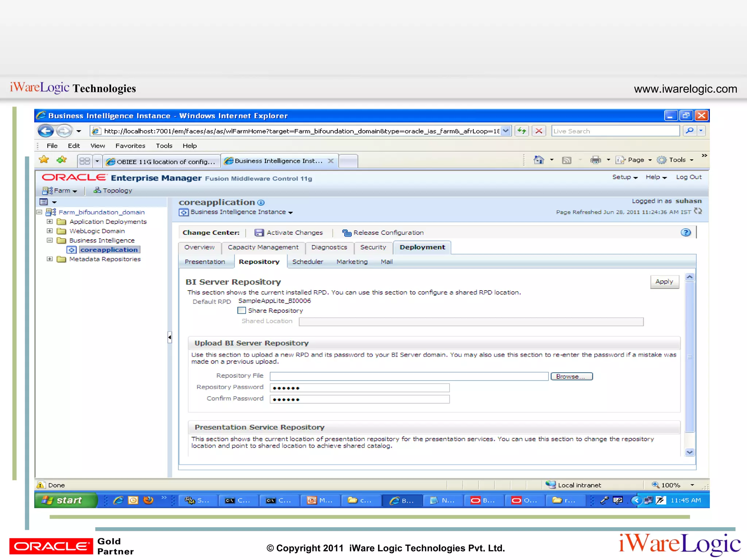Click the Topology icon in the toolbar
The height and width of the screenshot is (560, 747).
[x=97, y=190]
